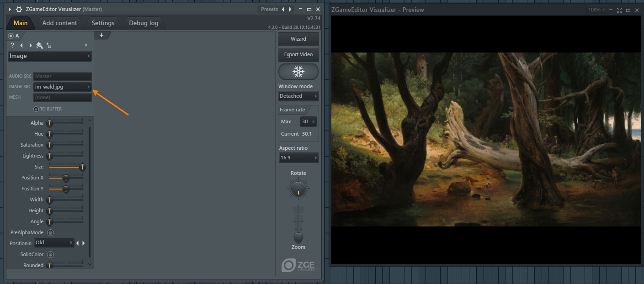Screen dimensions: 644x284
Task: Click the layer copy/paste menu icon
Action: (49, 45)
